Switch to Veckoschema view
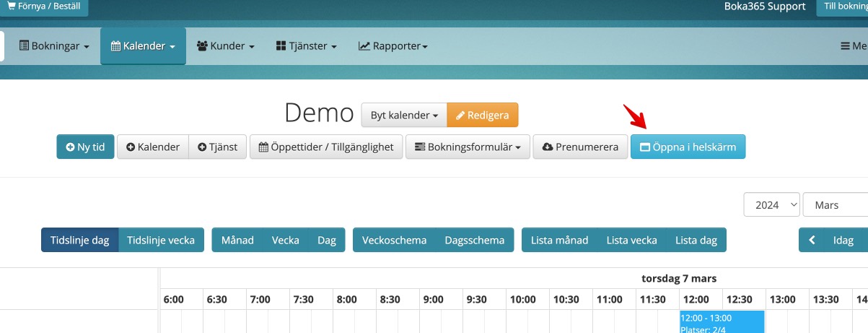This screenshot has height=333, width=868. (x=394, y=240)
